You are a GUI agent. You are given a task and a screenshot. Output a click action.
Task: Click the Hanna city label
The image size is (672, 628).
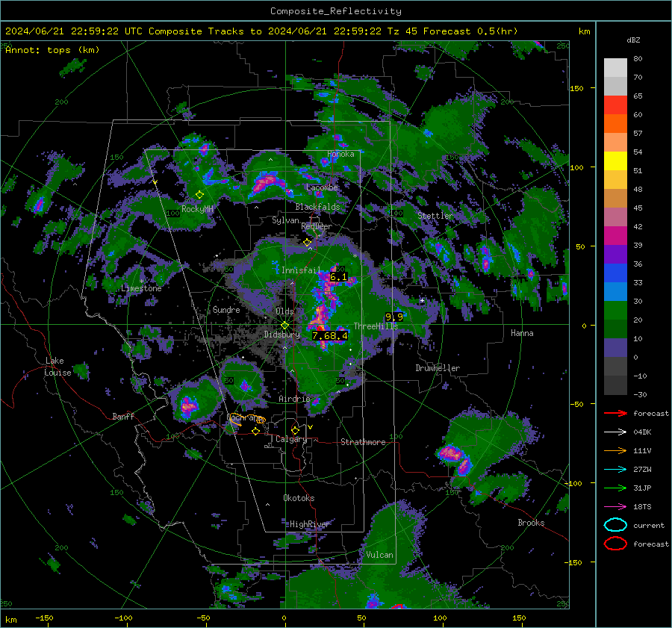522,333
